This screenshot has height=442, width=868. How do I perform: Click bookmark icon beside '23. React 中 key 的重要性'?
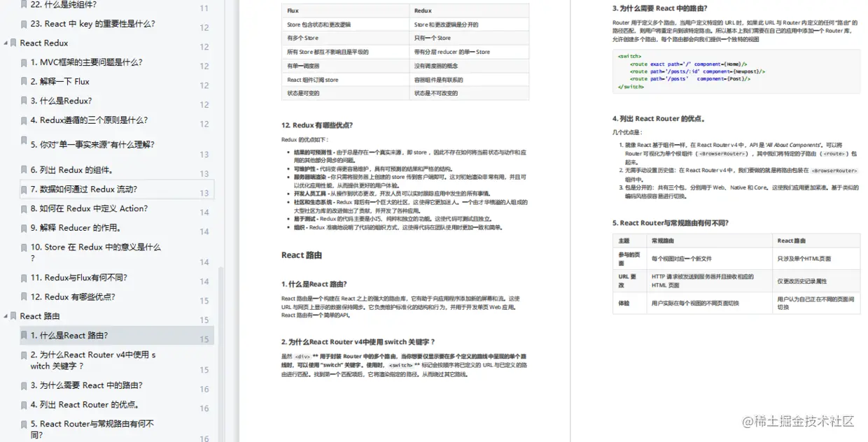(24, 24)
